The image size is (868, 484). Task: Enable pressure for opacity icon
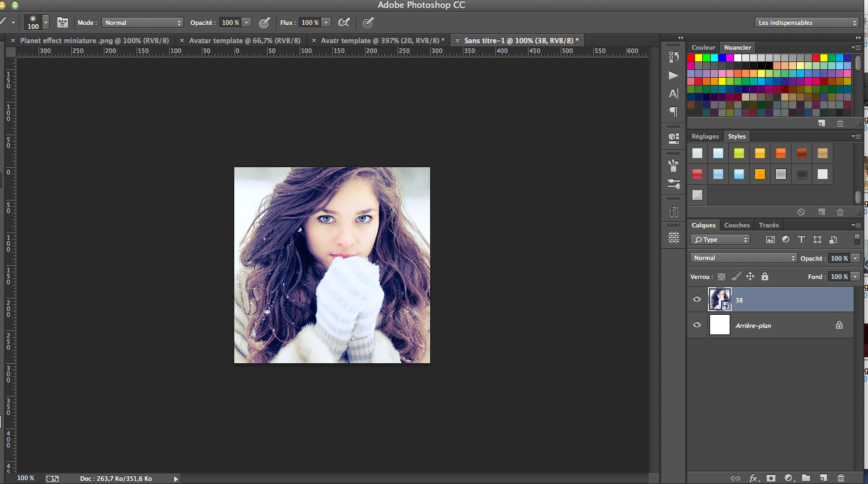tap(264, 22)
